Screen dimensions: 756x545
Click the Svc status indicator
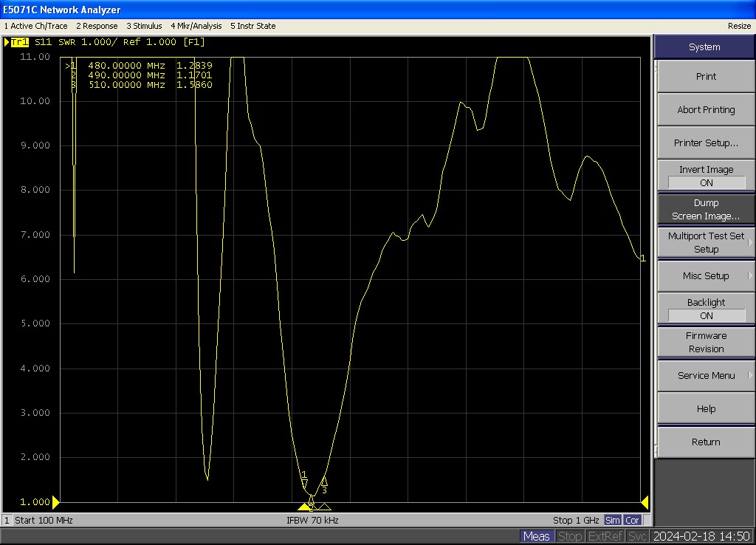637,536
